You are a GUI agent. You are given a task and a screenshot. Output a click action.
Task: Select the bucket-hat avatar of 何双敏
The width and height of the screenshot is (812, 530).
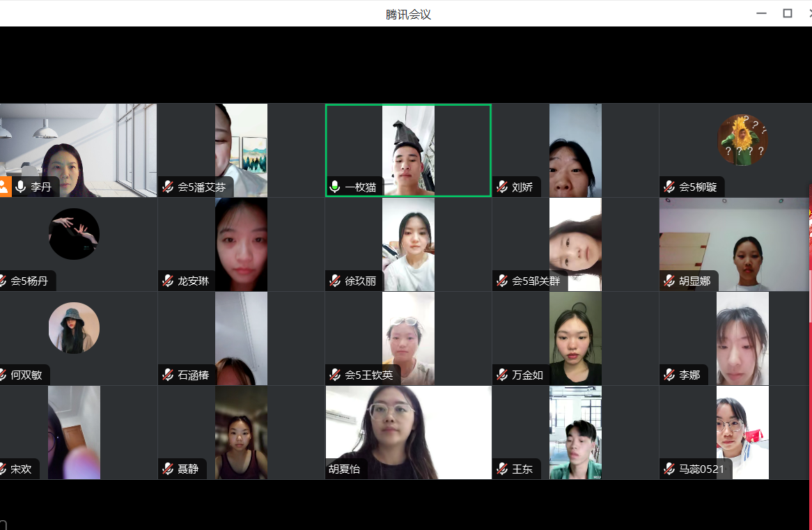coord(74,328)
